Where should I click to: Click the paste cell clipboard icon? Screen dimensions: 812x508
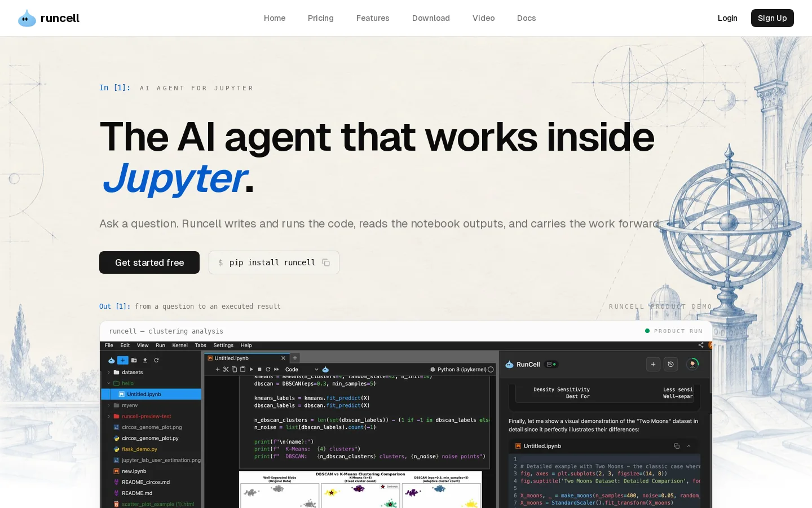243,370
